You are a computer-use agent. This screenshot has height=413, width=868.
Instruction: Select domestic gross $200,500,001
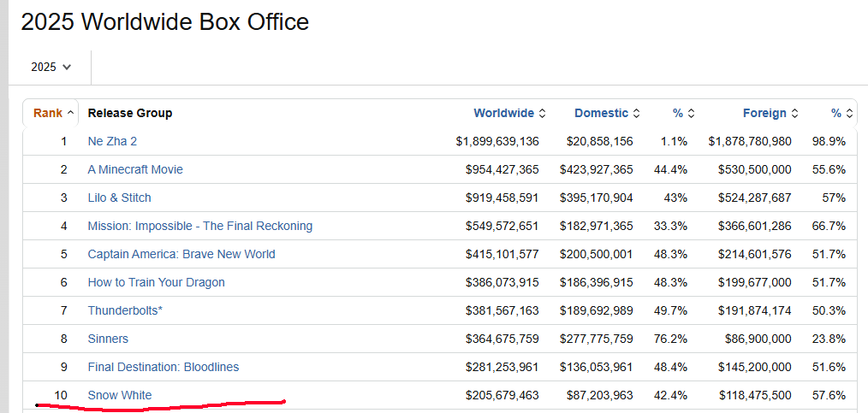click(x=596, y=254)
